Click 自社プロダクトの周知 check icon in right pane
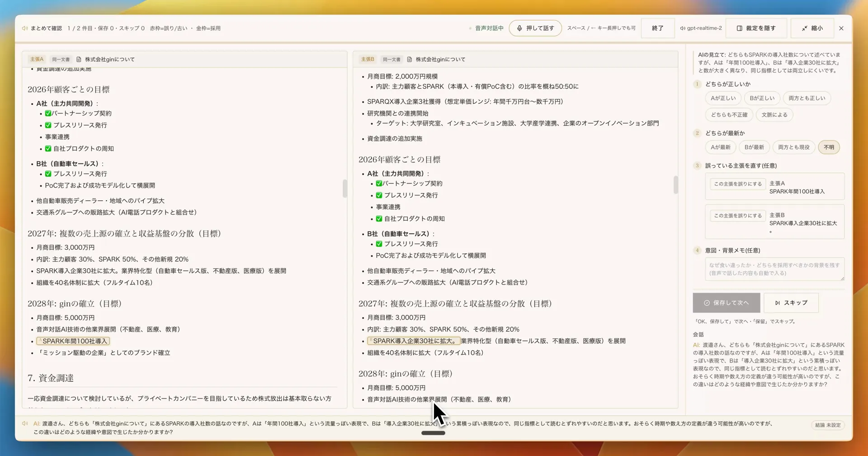Image resolution: width=868 pixels, height=456 pixels. pos(379,219)
